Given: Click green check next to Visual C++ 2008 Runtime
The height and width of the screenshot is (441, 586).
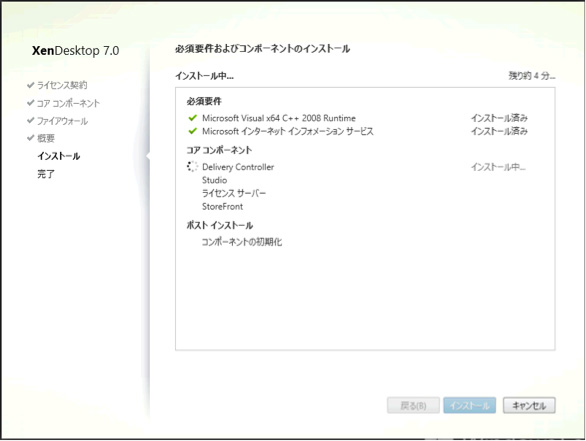Looking at the screenshot, I should click(x=192, y=118).
